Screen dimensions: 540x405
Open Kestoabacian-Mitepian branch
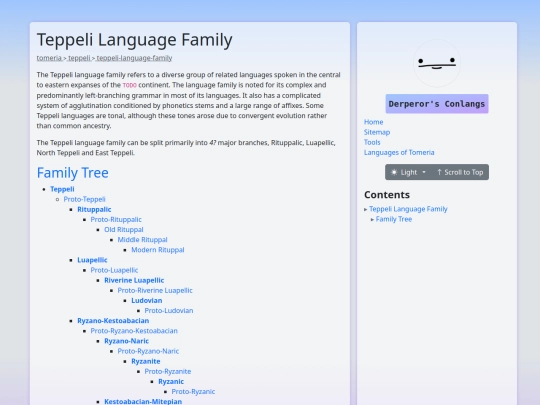[x=143, y=402]
